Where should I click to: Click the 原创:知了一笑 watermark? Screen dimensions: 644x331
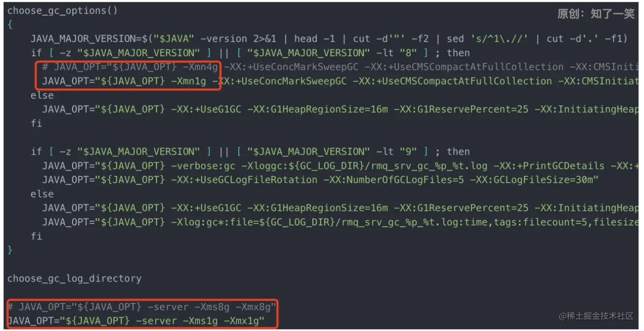click(596, 14)
